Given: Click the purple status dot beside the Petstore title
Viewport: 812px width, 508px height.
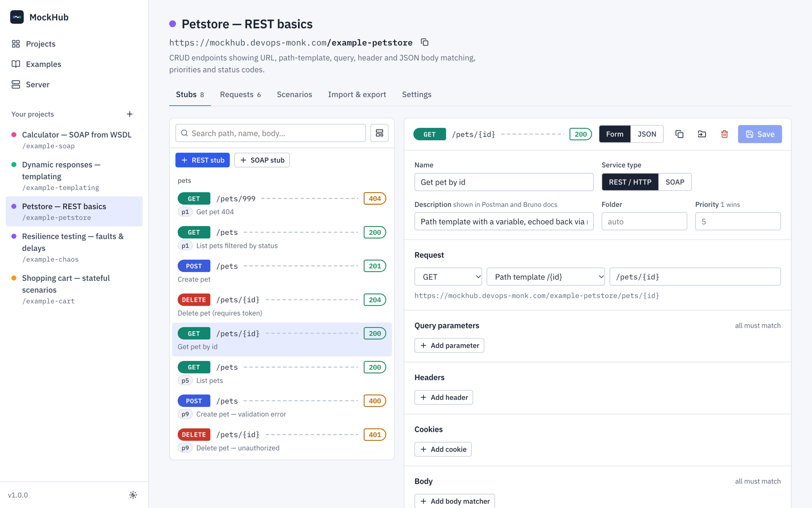Looking at the screenshot, I should tap(173, 24).
